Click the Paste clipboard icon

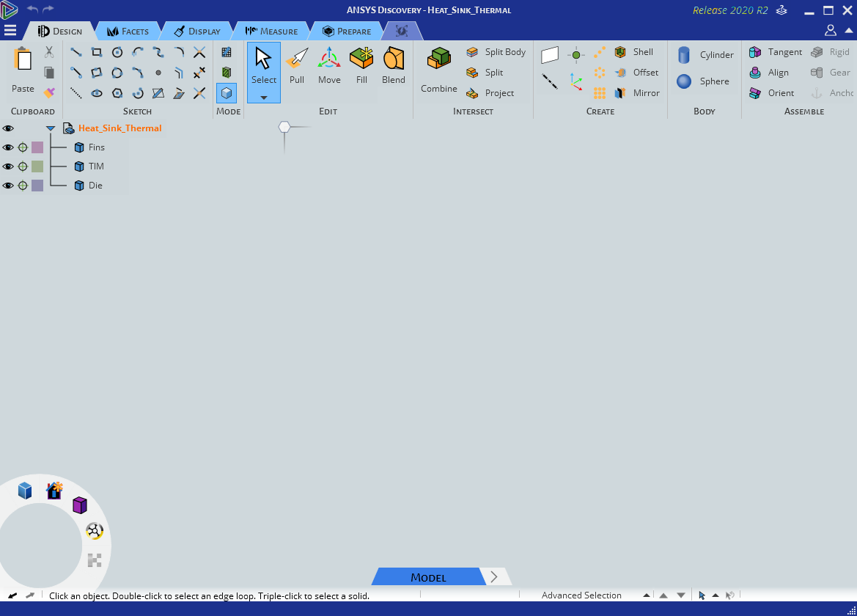[23, 70]
